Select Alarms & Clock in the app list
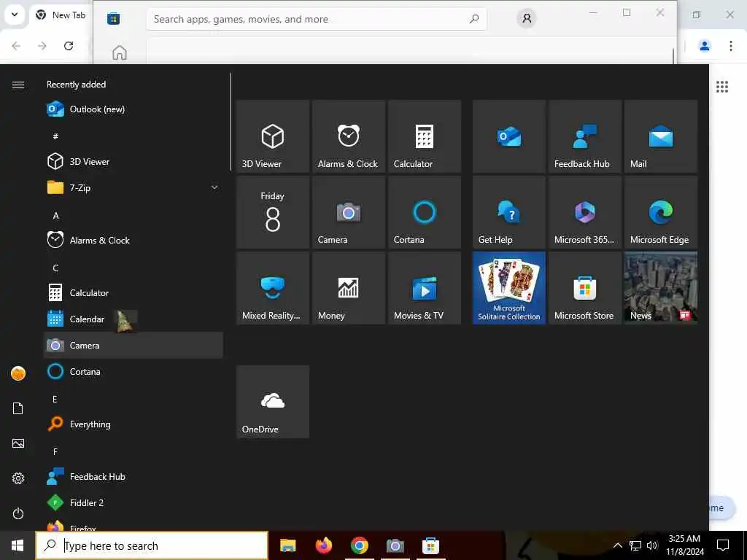747x560 pixels. pos(133,240)
